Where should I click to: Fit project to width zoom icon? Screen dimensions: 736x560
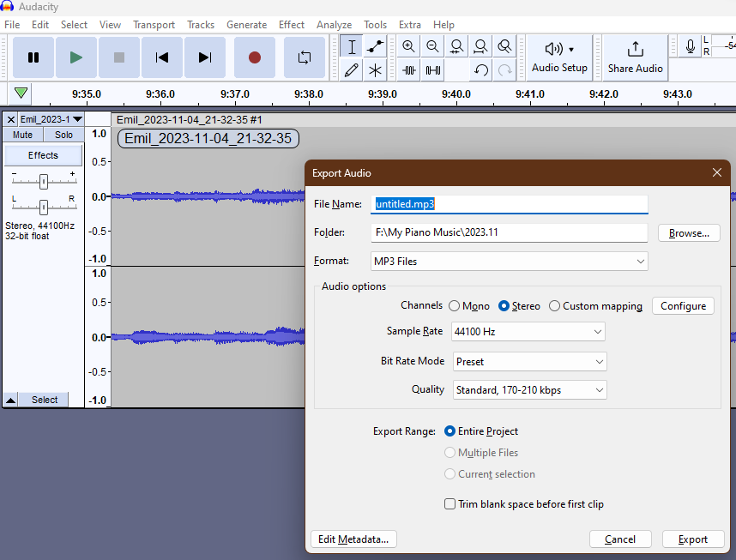[x=480, y=46]
